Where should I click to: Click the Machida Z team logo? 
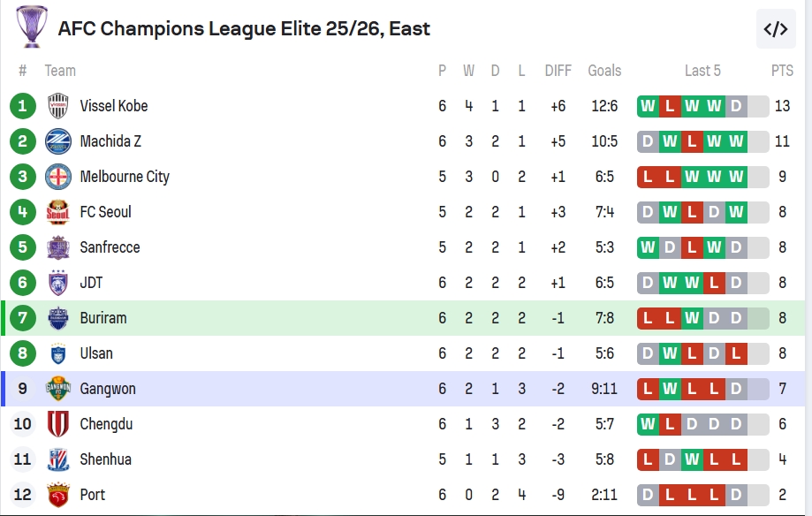pos(58,141)
